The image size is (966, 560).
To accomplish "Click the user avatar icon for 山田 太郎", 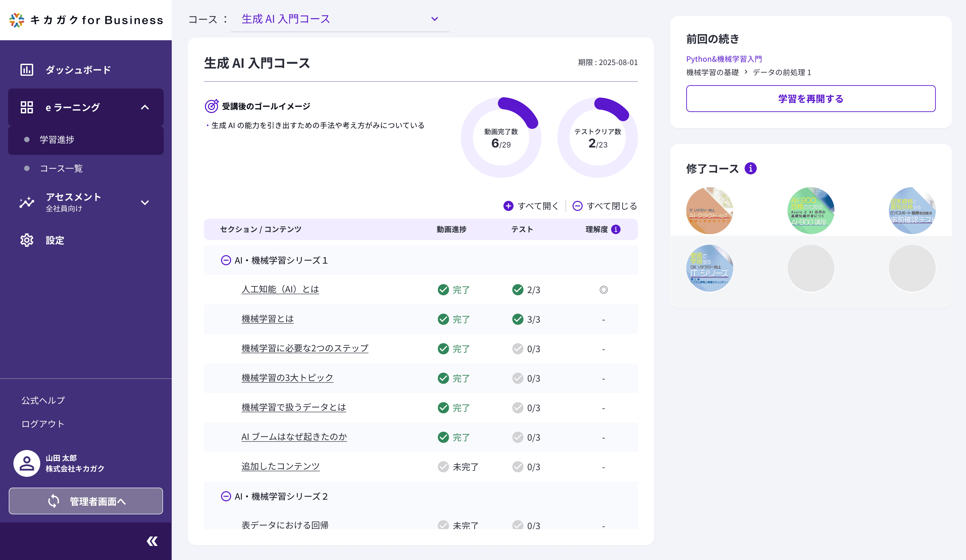I will point(26,463).
